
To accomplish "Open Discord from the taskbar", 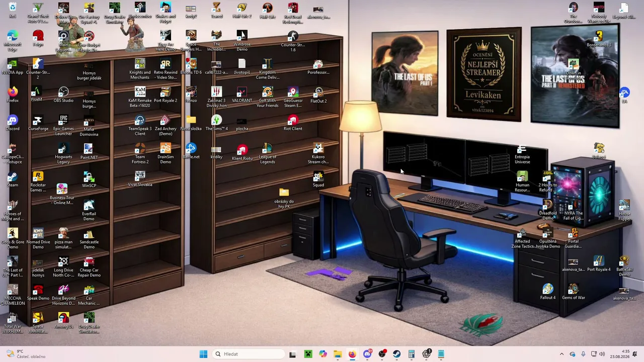I will (367, 354).
